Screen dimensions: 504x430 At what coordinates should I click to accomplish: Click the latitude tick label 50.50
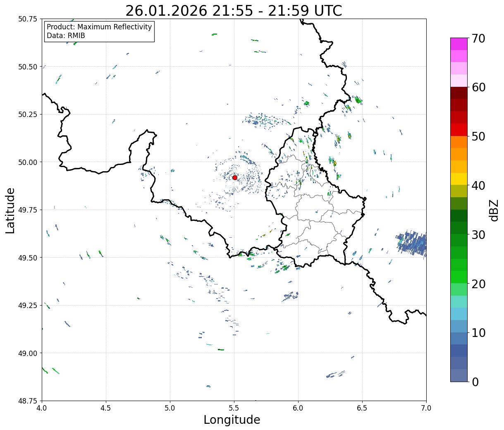tap(28, 67)
